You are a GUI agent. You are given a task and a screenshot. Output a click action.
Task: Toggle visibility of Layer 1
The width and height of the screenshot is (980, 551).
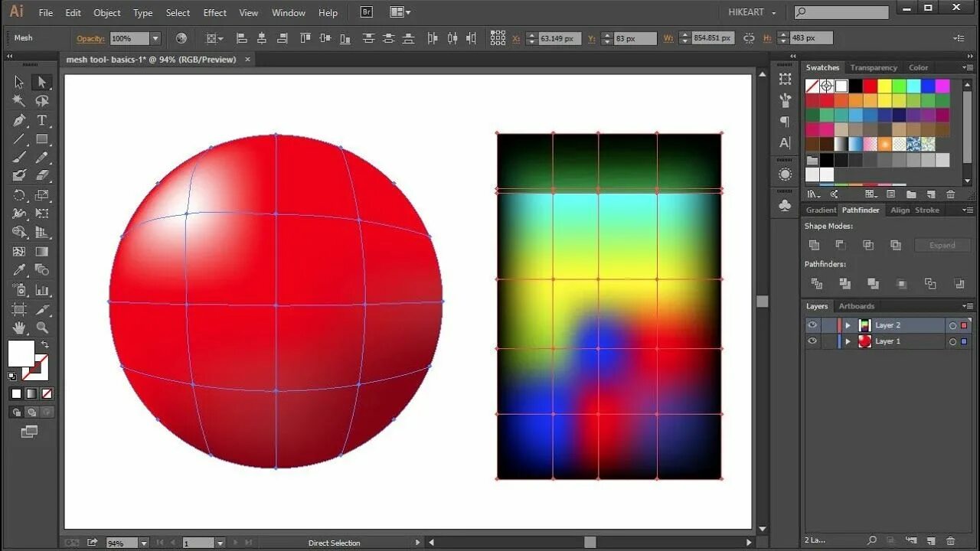[x=812, y=341]
